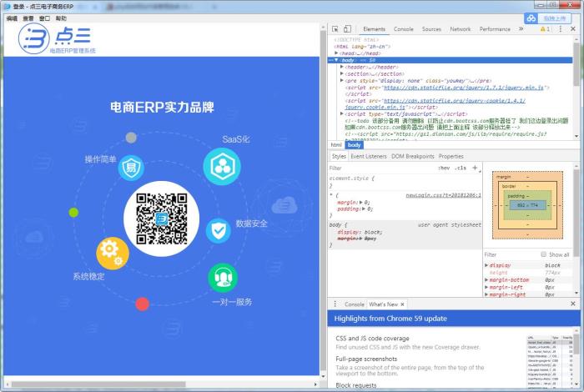This screenshot has width=584, height=392.
Task: Expand computed margin-left property
Action: tap(486, 288)
